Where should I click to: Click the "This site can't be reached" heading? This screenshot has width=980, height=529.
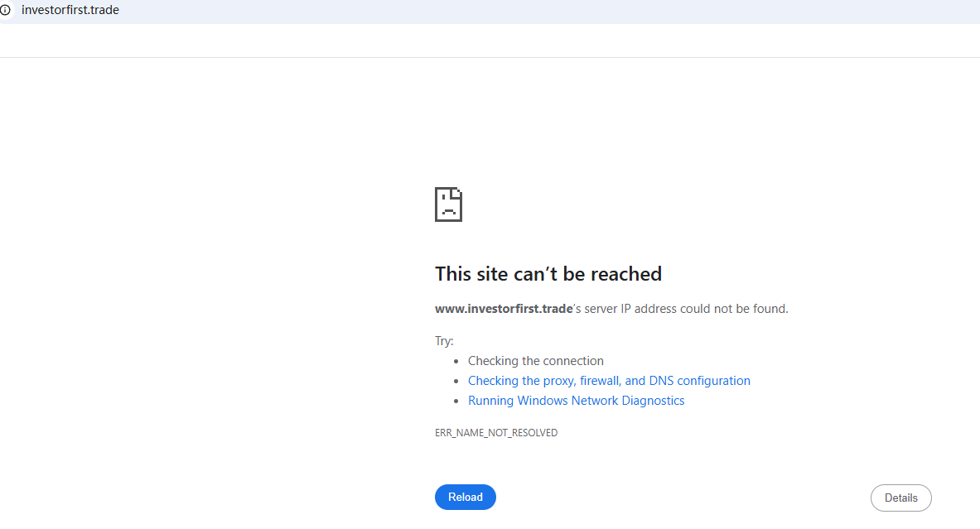(x=548, y=273)
